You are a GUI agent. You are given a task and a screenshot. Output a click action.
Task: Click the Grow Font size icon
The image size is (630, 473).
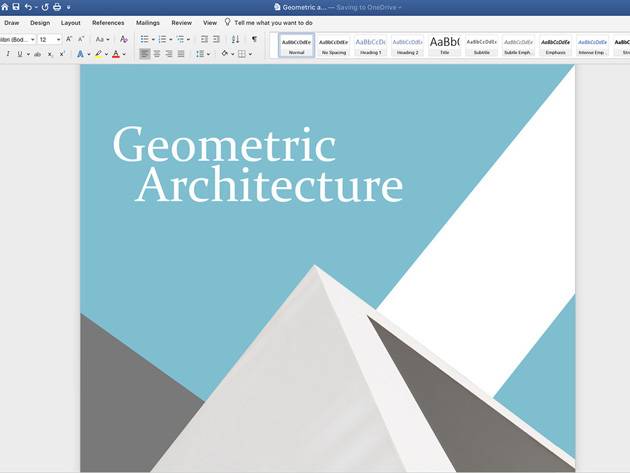point(69,40)
